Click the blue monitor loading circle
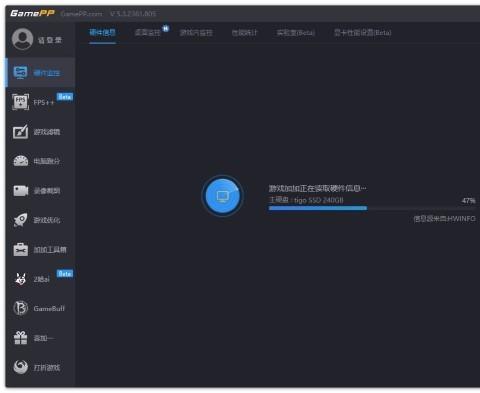The width and height of the screenshot is (480, 393). click(x=223, y=196)
